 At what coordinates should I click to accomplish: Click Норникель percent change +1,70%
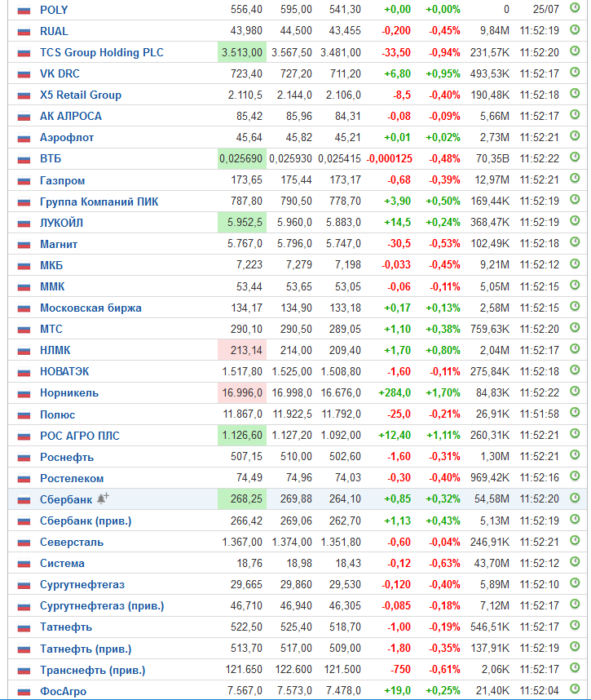click(x=443, y=393)
